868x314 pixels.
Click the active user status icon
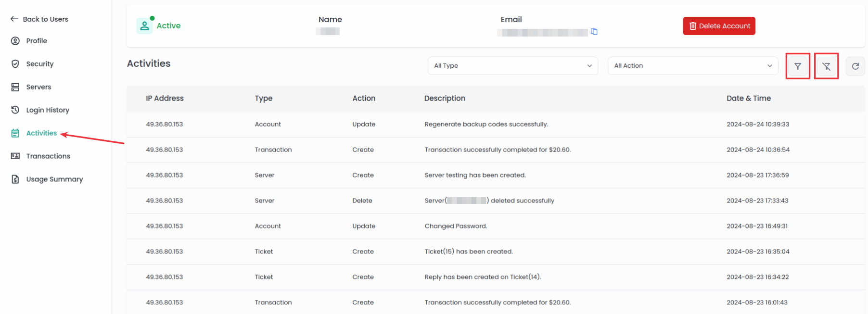click(144, 25)
